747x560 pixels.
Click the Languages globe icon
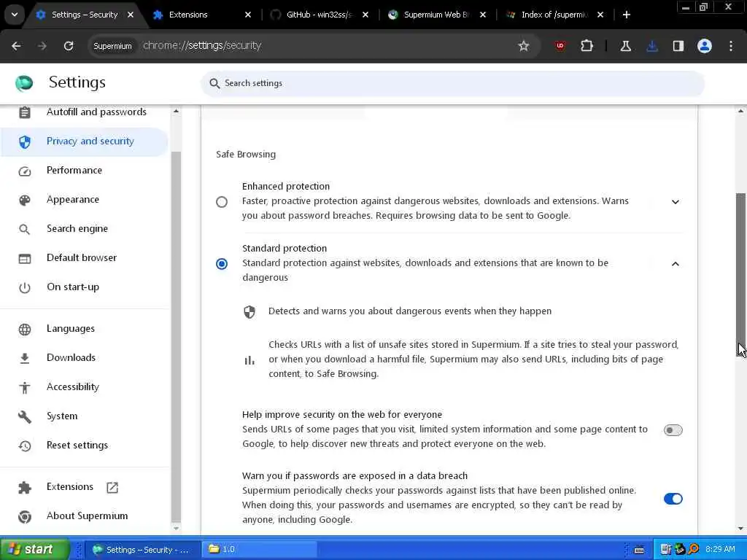click(24, 329)
